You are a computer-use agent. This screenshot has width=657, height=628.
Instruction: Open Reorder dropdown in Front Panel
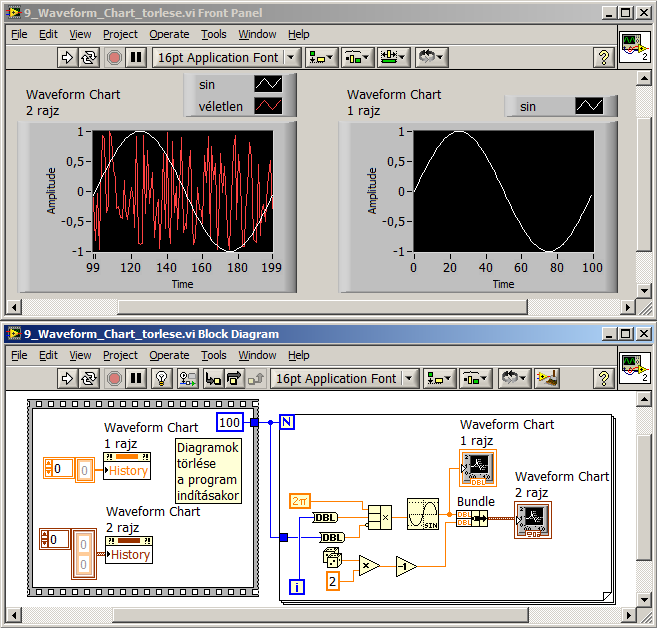[x=432, y=57]
